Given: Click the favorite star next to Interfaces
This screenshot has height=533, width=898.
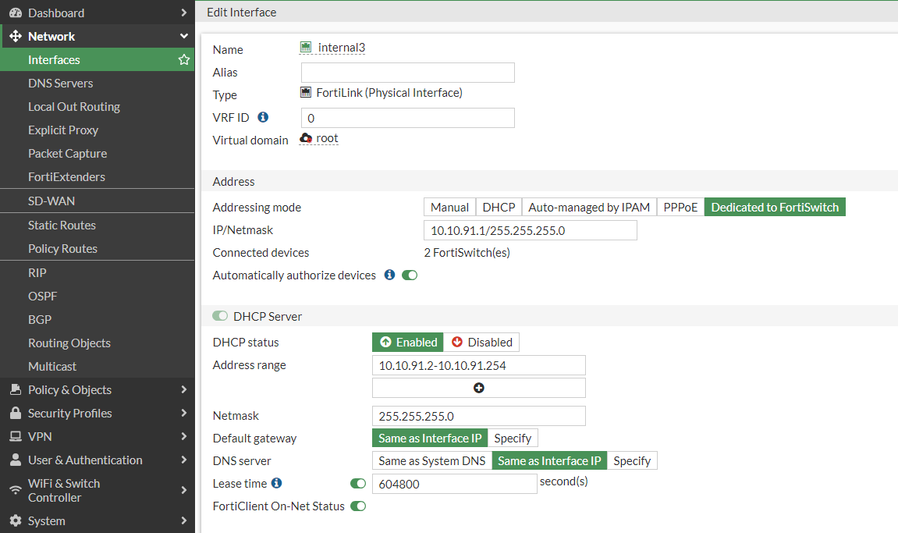Looking at the screenshot, I should (184, 60).
